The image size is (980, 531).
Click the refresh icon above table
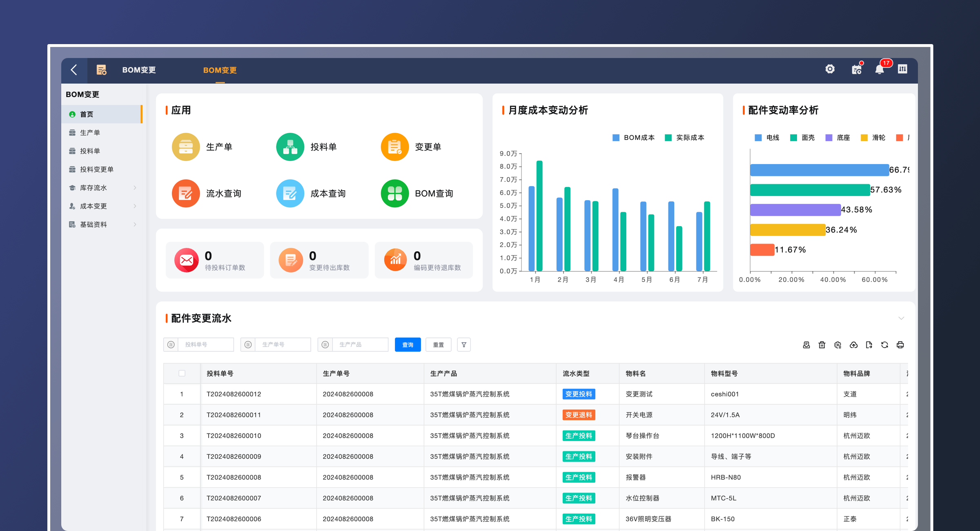[x=884, y=345]
